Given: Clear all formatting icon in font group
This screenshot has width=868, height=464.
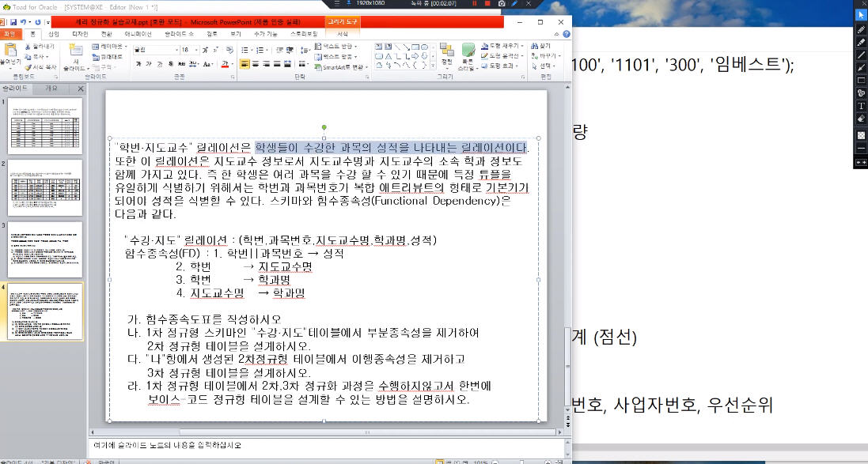Looking at the screenshot, I should pos(231,50).
